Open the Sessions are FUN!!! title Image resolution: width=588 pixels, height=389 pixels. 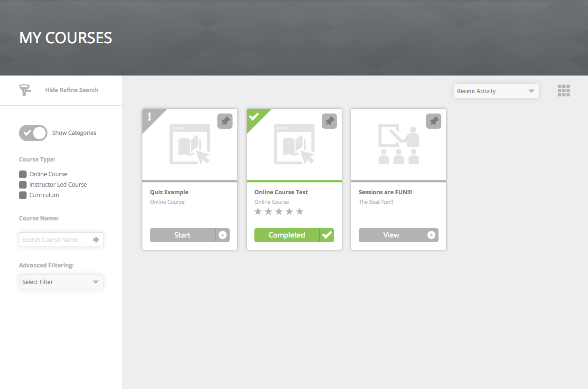click(386, 192)
